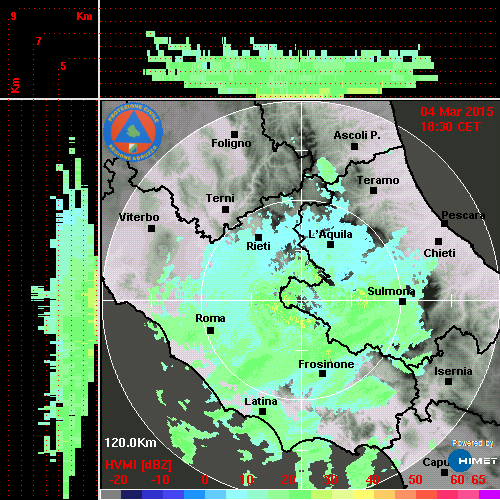Image resolution: width=500 pixels, height=500 pixels.
Task: Select the 'Pescara' map label
Action: [x=463, y=215]
